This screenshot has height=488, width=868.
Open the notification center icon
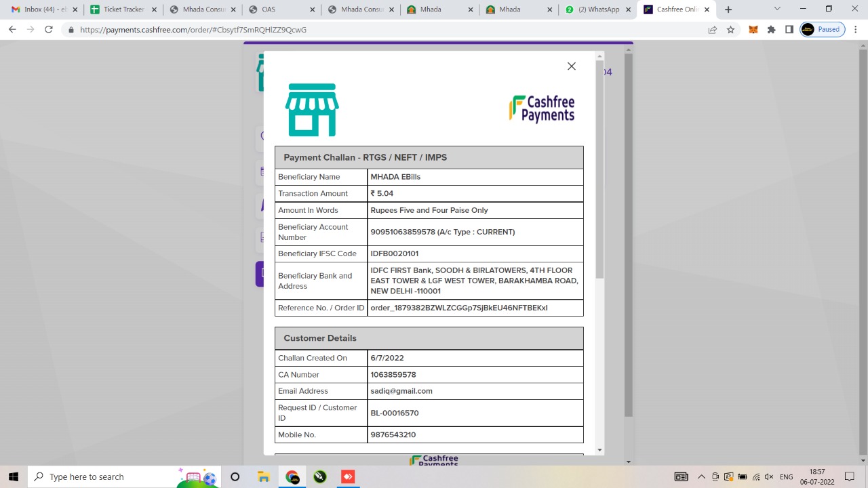(849, 476)
